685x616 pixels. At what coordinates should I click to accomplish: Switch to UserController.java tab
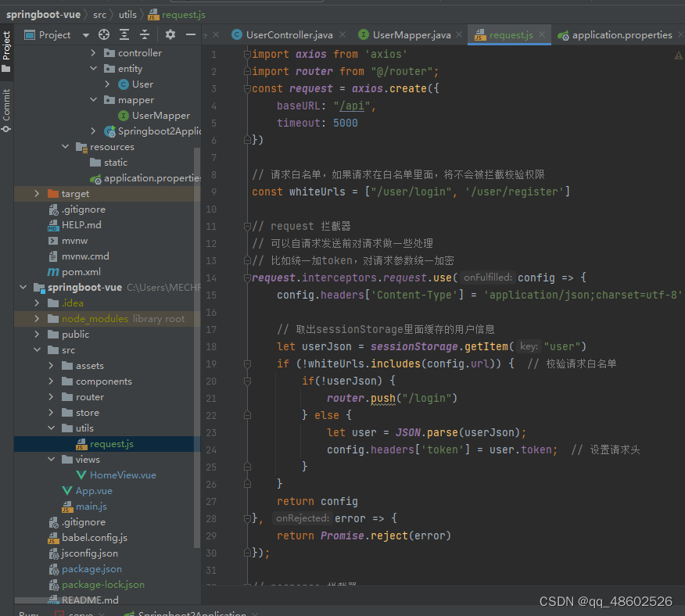(x=289, y=34)
